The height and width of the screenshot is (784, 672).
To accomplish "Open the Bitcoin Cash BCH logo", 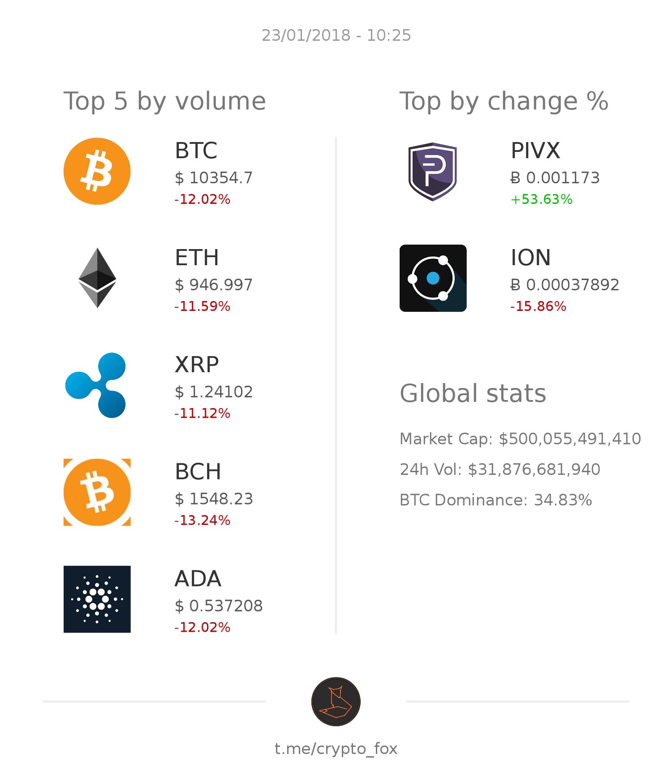I will click(97, 492).
